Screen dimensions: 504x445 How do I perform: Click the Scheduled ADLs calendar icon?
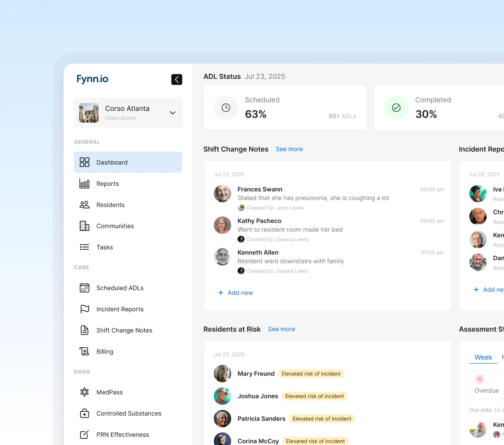click(x=85, y=288)
